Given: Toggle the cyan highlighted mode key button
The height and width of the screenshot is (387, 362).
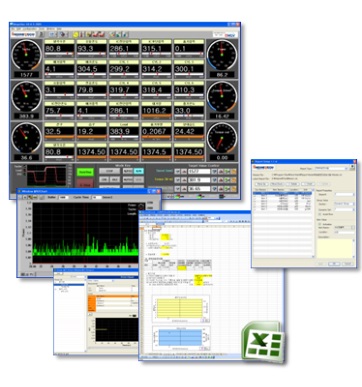Looking at the screenshot, I should tap(138, 171).
